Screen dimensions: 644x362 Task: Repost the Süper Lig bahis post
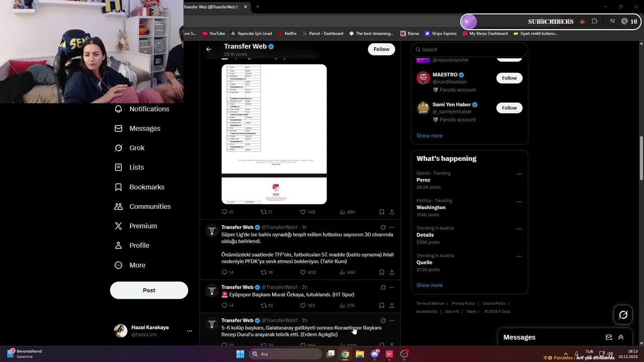click(x=266, y=273)
